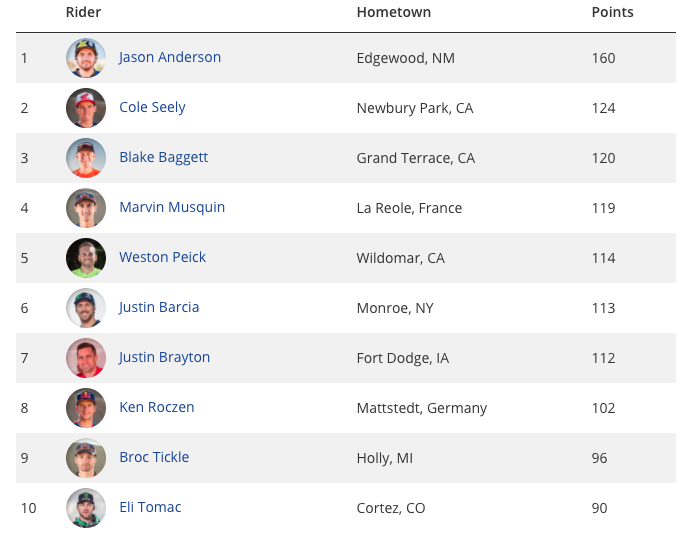Click Jason Anderson's avatar photo
The height and width of the screenshot is (548, 688).
tap(86, 58)
